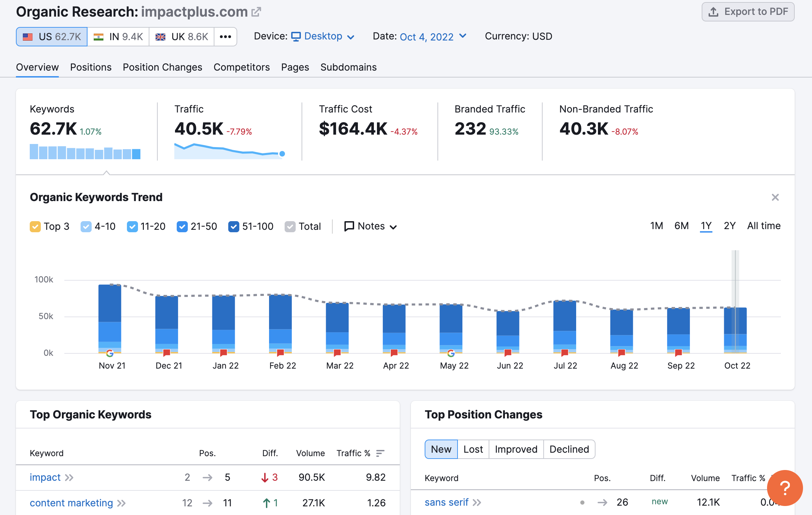Open the Device Desktop dropdown
Viewport: 812px width, 515px height.
pos(323,36)
